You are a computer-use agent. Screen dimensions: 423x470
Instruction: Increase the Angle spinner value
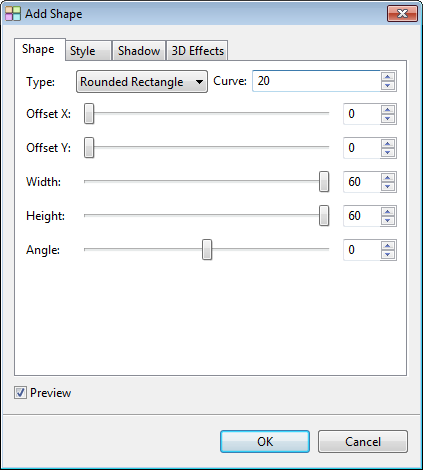click(x=388, y=246)
